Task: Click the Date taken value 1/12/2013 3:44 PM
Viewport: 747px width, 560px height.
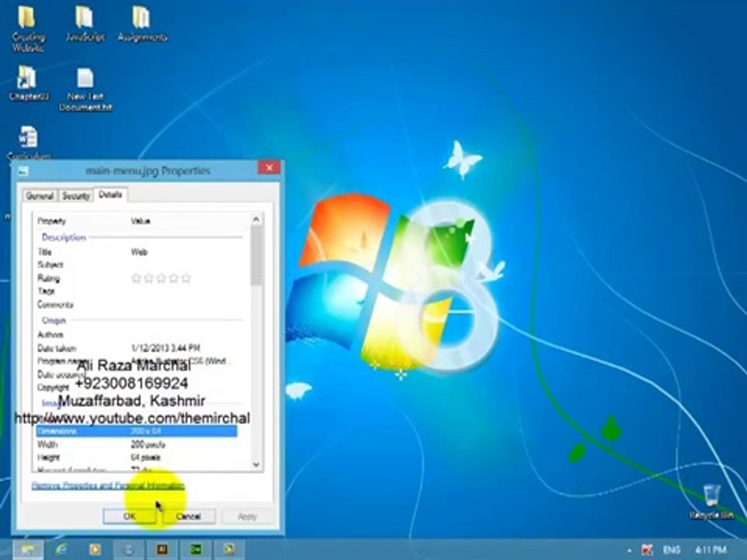Action: pyautogui.click(x=165, y=348)
